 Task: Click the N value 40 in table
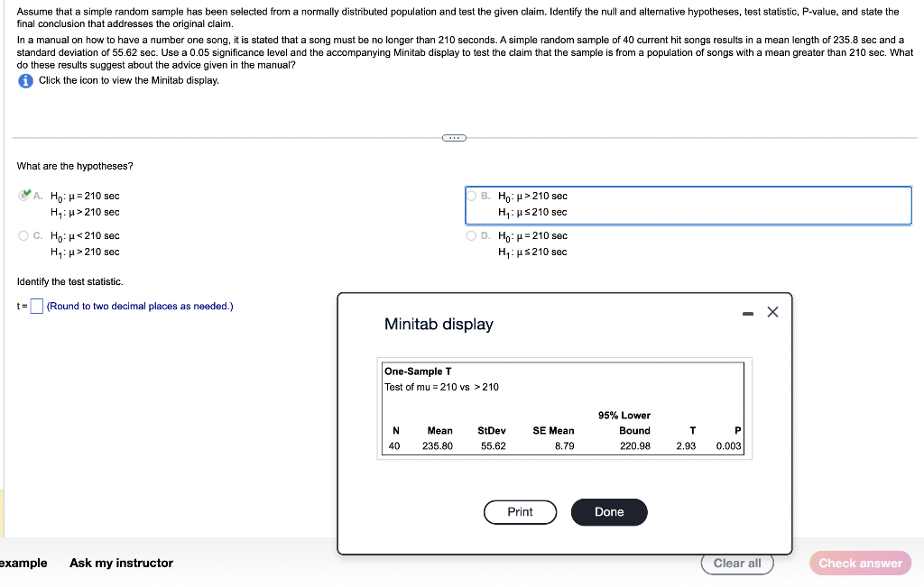(x=394, y=446)
